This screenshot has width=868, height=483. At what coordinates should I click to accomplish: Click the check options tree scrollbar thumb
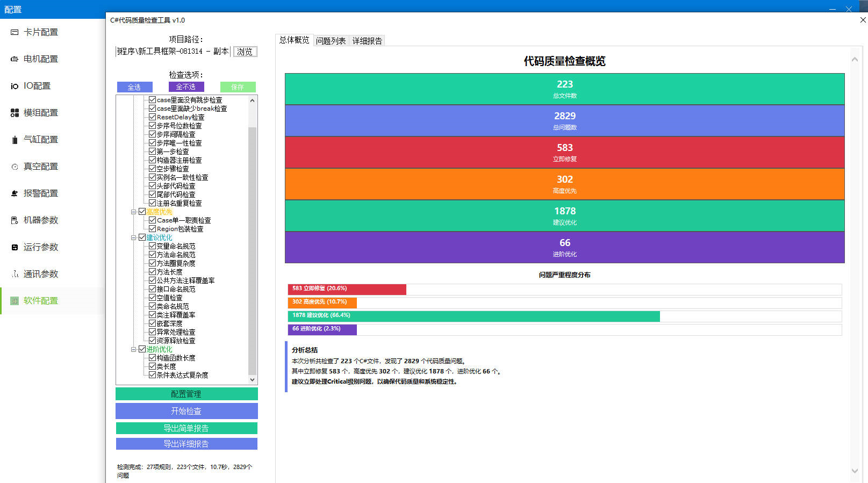tap(252, 250)
